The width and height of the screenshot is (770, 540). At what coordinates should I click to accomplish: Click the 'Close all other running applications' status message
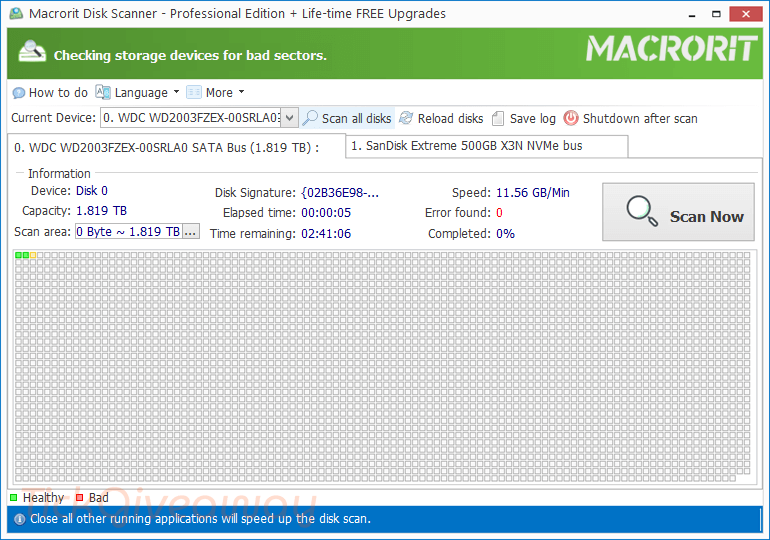[200, 519]
